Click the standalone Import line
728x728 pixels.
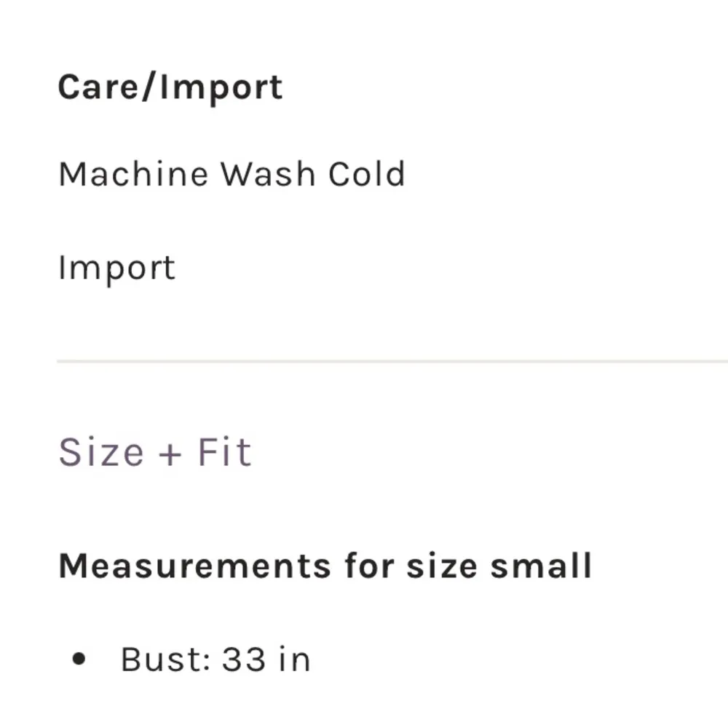click(116, 268)
